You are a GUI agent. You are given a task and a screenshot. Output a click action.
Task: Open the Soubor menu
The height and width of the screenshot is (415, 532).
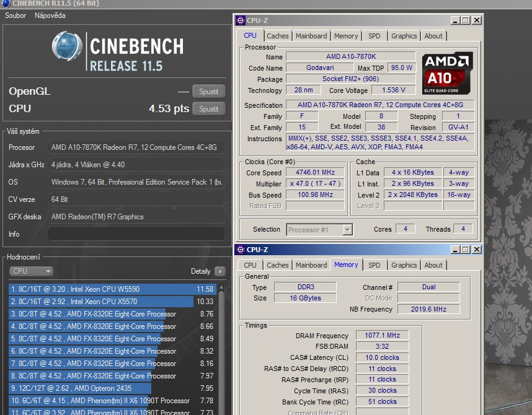click(16, 15)
